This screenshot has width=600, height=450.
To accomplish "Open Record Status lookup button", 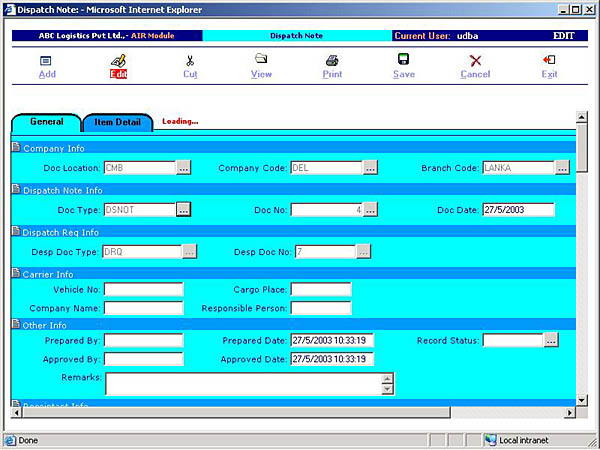I will [551, 340].
